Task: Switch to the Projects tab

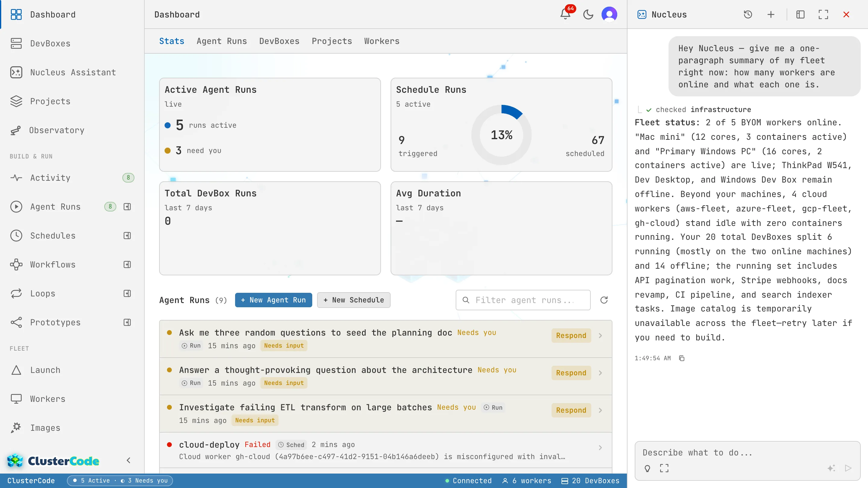Action: click(x=332, y=41)
